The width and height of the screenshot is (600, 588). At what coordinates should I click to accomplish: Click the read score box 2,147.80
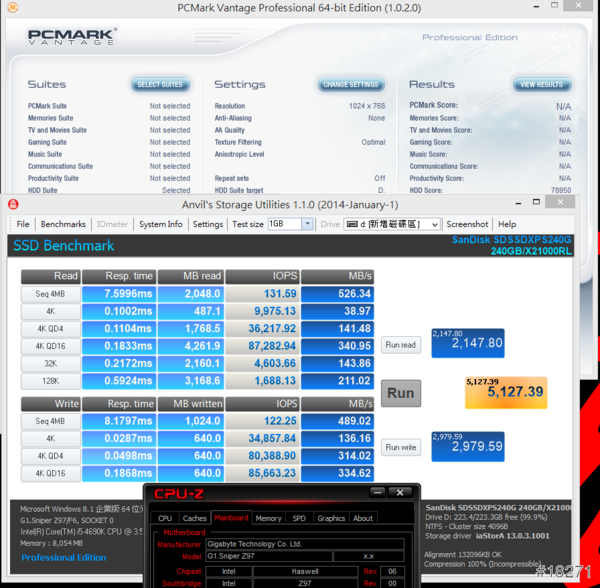pos(468,343)
